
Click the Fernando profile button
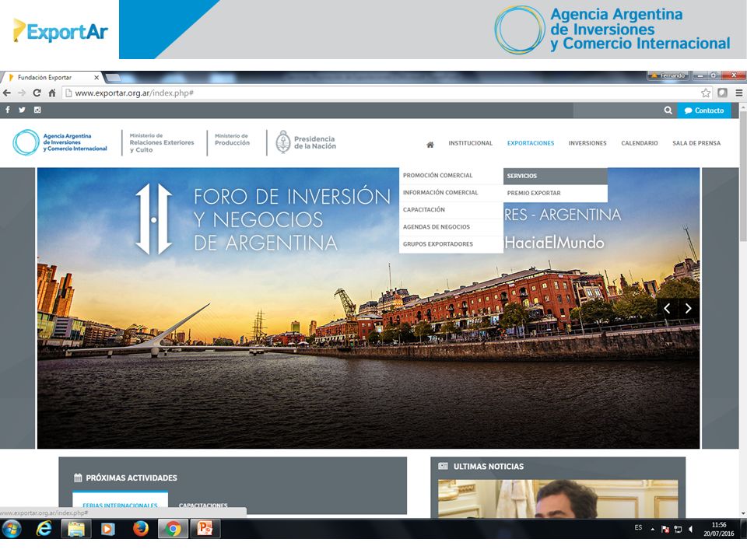[668, 75]
